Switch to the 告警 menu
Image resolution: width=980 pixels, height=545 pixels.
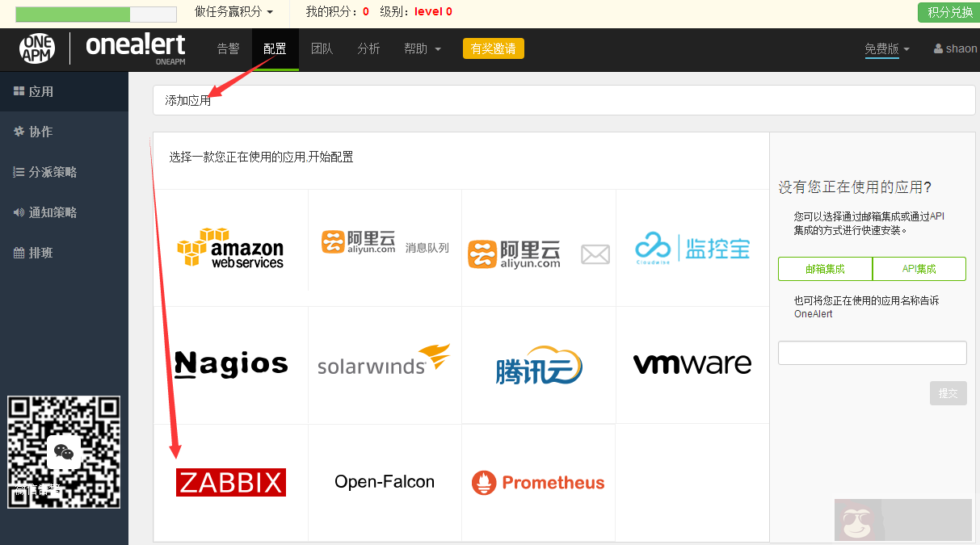click(228, 48)
